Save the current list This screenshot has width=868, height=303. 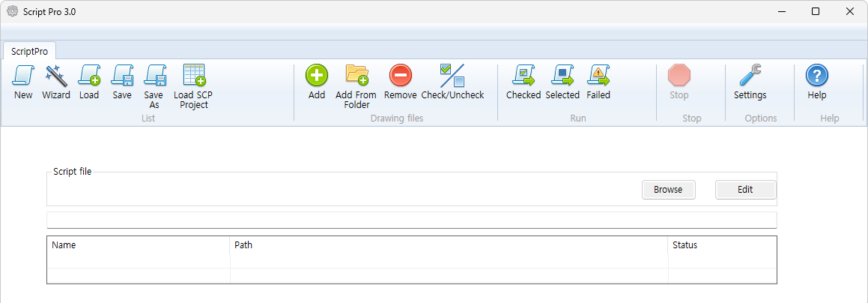122,82
